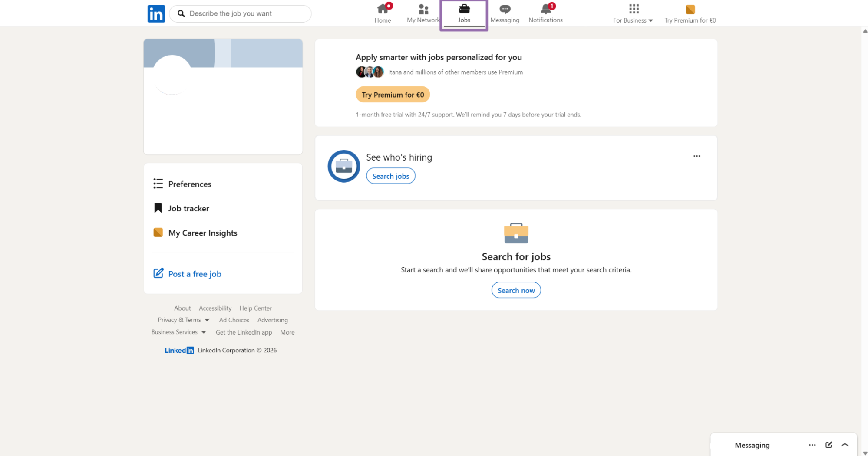Open the Preferences menu item
The image size is (868, 456).
coord(190,184)
